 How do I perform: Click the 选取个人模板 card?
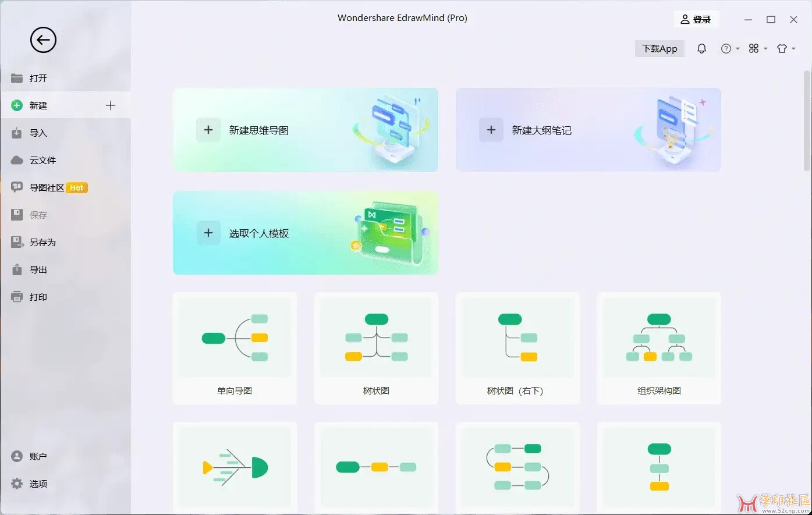click(x=306, y=233)
